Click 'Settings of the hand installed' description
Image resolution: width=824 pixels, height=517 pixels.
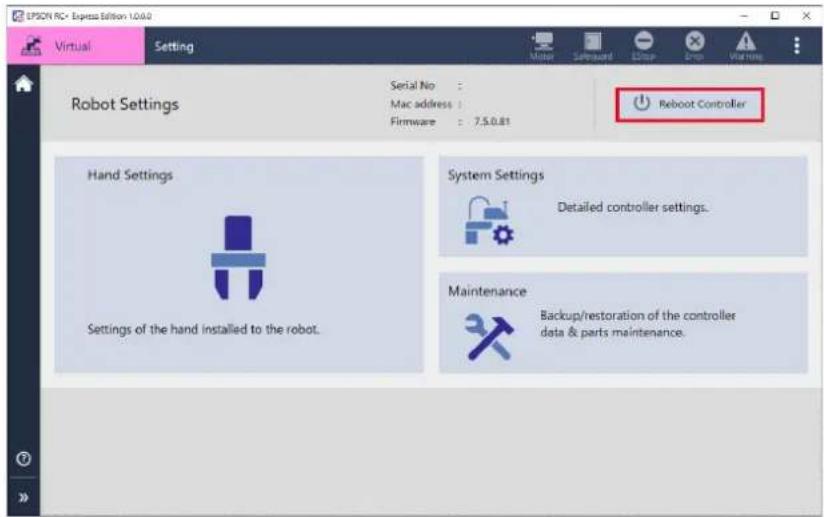tap(203, 329)
